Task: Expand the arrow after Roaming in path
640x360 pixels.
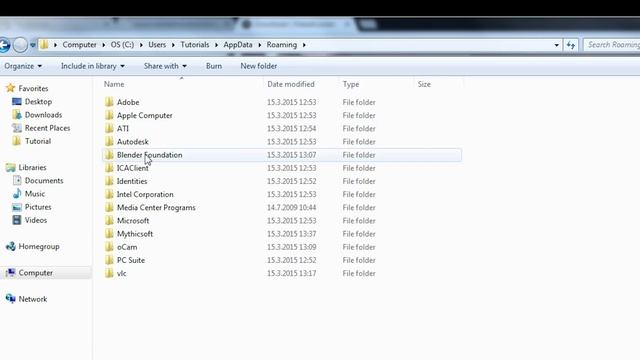Action: (x=304, y=45)
